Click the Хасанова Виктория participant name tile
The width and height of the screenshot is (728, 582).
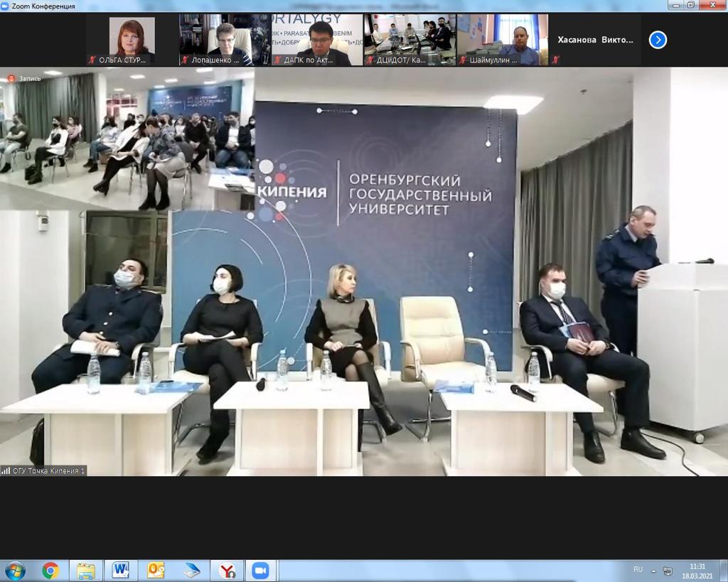595,40
